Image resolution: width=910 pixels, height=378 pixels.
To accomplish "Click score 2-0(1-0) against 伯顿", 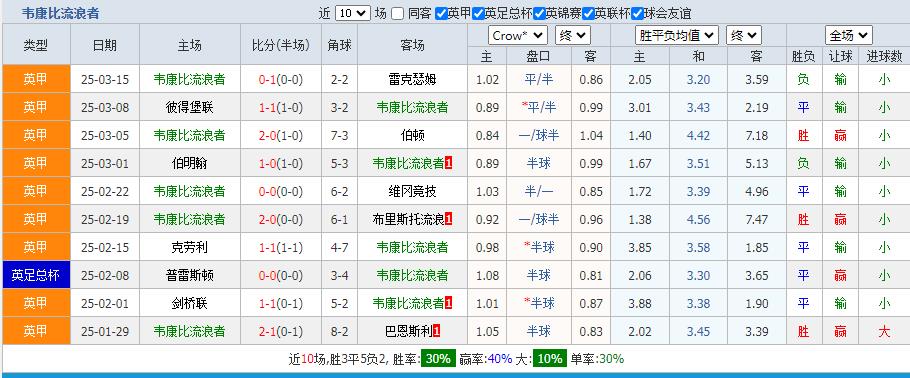I will point(281,135).
